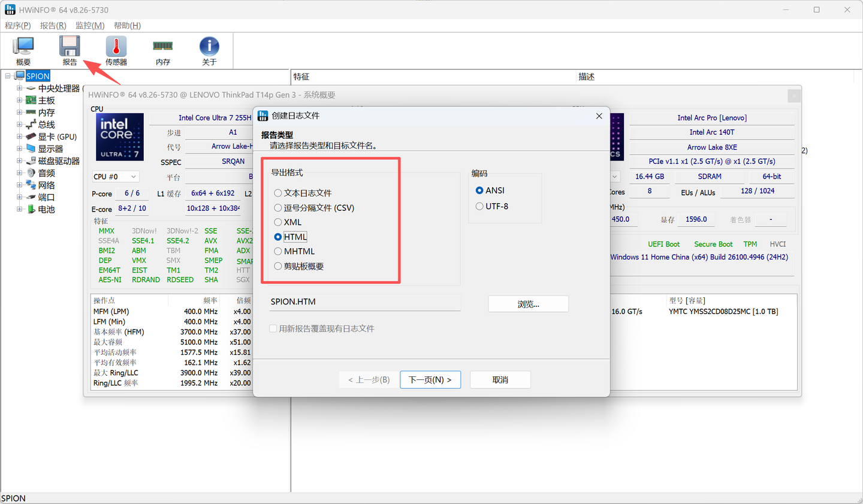Click the Intel Arc 140T field
This screenshot has width=863, height=504.
(x=712, y=132)
